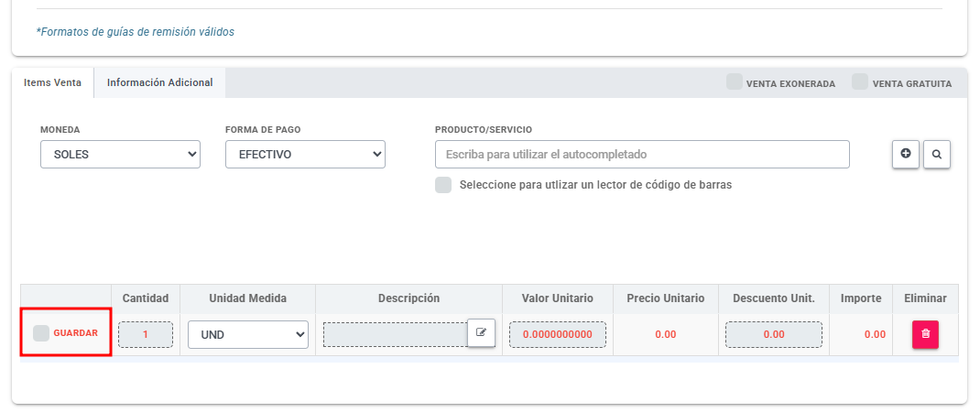Toggle barcode reader checkbox

click(x=443, y=185)
